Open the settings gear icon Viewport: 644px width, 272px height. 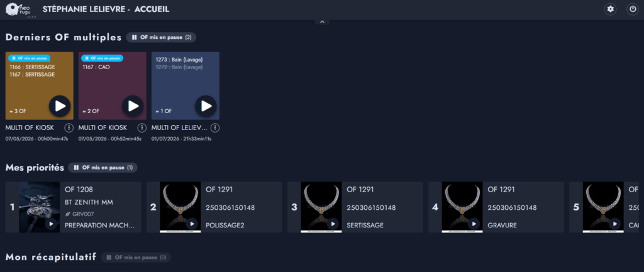(x=610, y=9)
